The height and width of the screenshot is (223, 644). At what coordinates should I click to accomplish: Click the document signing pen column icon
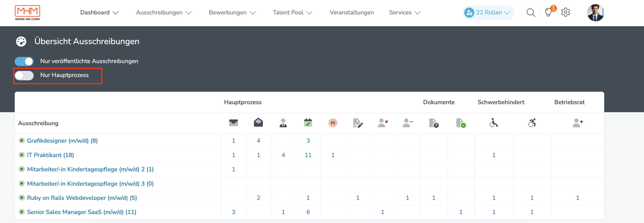click(357, 123)
